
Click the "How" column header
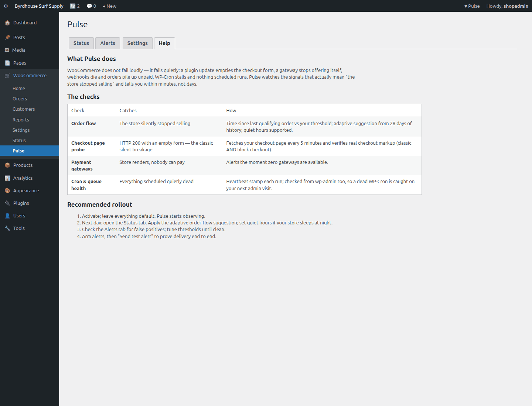[231, 111]
